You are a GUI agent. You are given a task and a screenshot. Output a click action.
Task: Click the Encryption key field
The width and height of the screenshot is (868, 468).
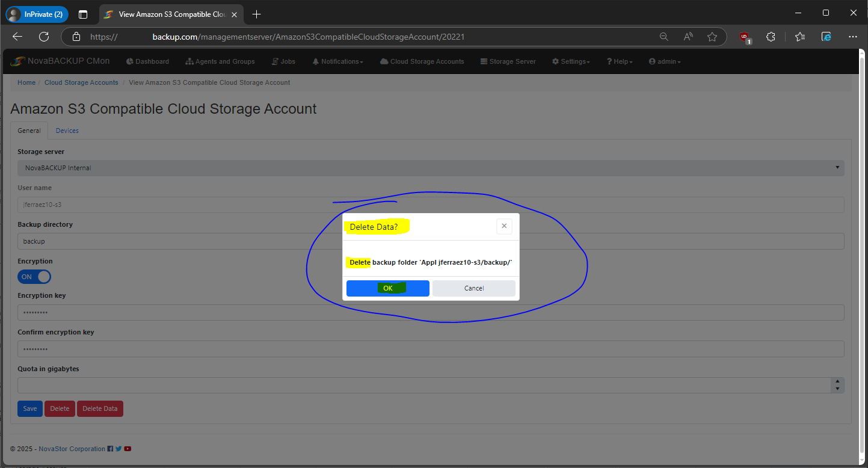pyautogui.click(x=431, y=313)
